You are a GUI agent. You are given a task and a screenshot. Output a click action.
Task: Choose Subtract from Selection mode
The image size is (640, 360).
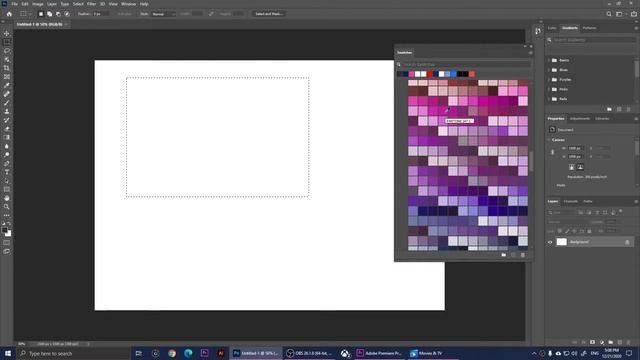(58, 14)
